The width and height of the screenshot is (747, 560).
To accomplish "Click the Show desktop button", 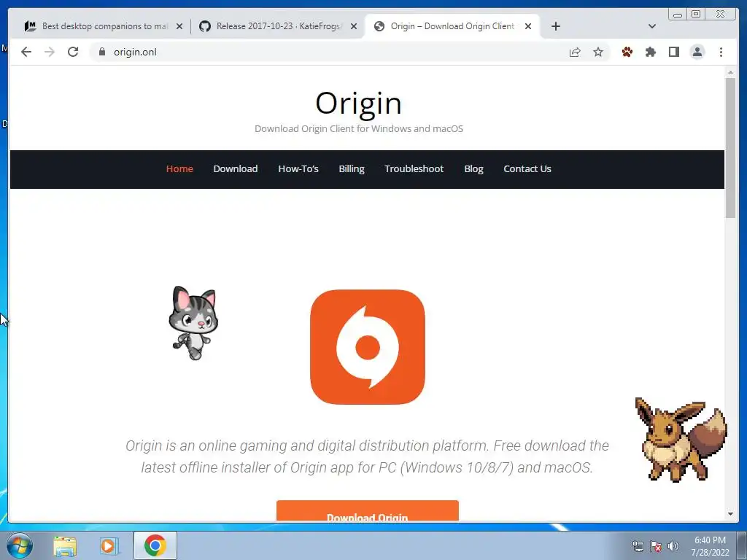I will pos(742,545).
